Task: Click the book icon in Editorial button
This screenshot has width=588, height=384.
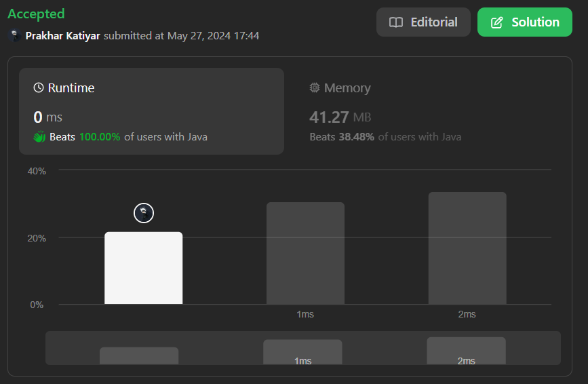Action: tap(396, 22)
